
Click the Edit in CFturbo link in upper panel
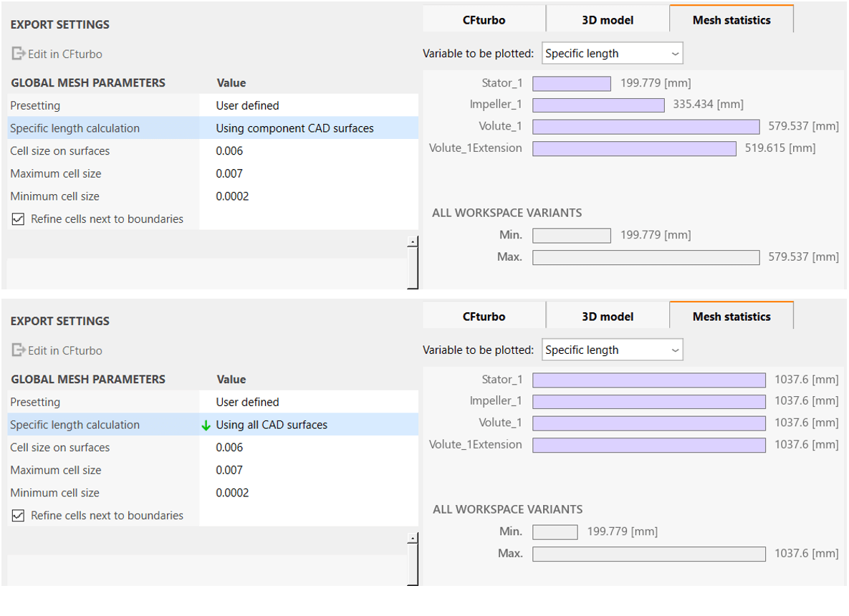coord(65,54)
